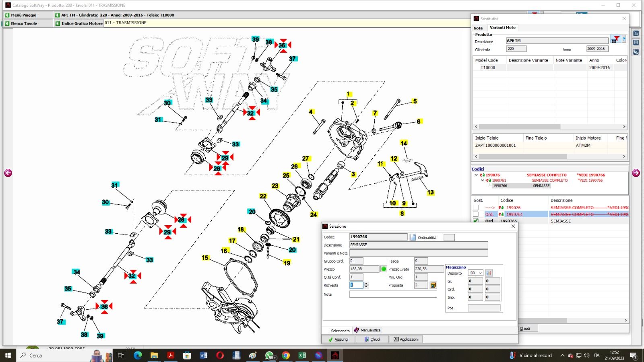Collapse the 1990761 tree node
The image size is (644, 362).
(483, 181)
